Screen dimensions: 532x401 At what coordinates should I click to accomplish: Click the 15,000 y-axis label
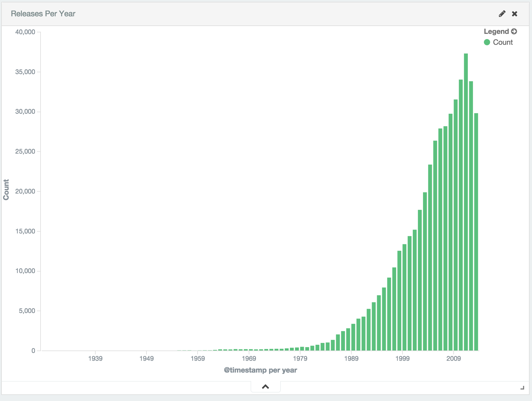(25, 231)
